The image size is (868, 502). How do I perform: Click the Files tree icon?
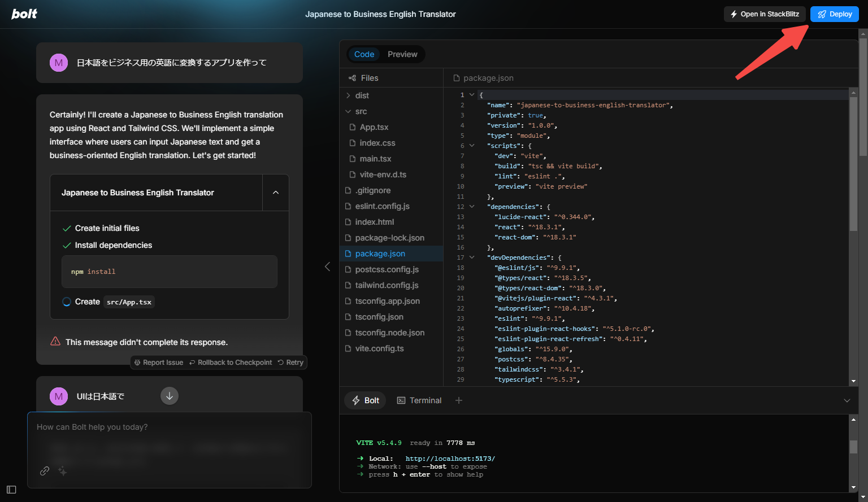coord(352,78)
